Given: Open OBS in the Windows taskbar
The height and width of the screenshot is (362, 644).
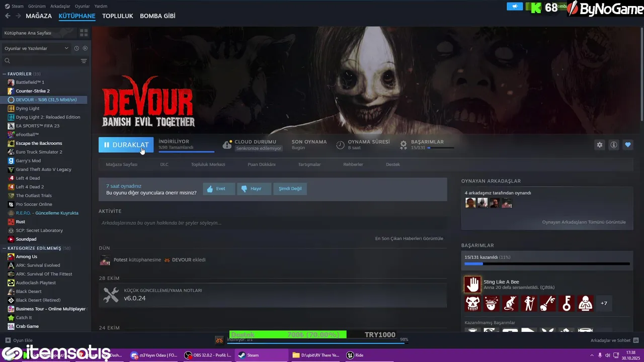Looking at the screenshot, I should 207,355.
